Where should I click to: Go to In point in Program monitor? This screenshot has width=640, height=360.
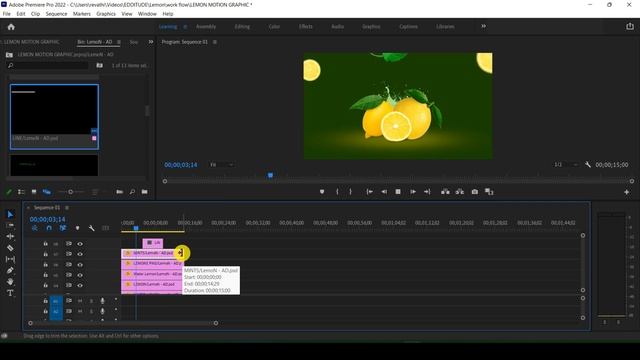[x=369, y=192]
